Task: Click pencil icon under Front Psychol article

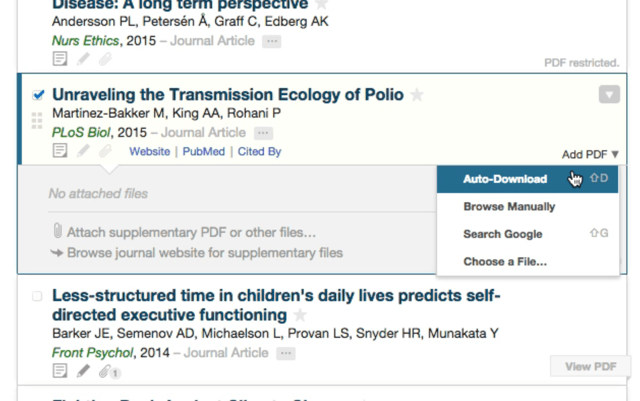Action: [x=83, y=371]
